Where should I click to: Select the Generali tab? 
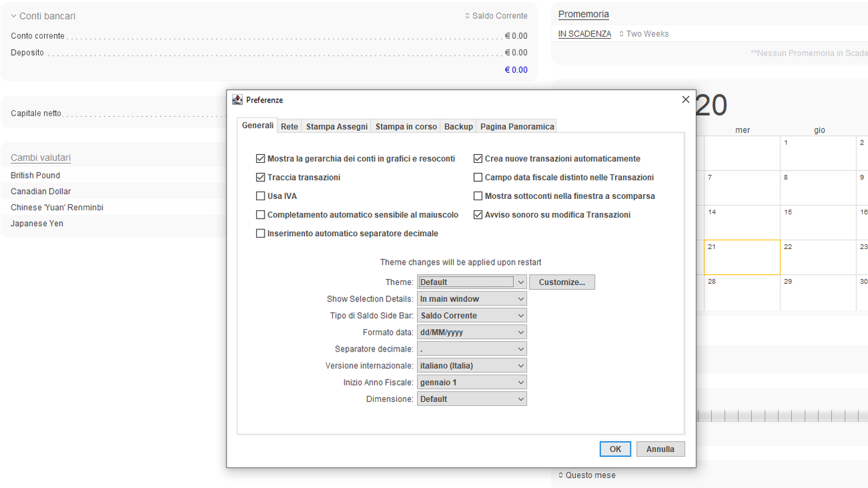tap(258, 126)
